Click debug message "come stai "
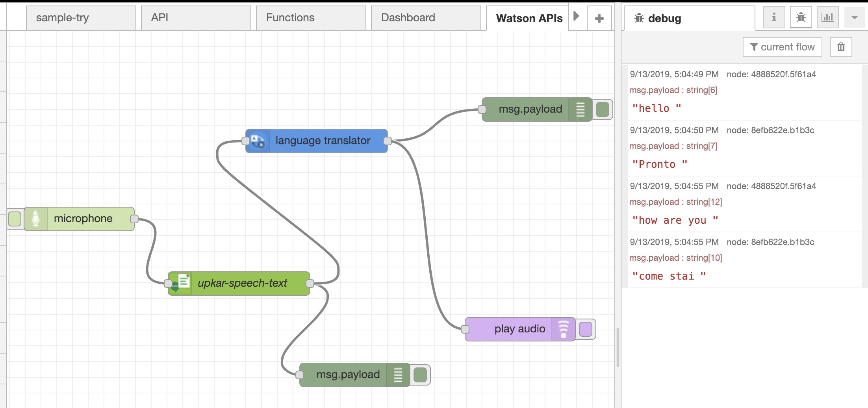 tap(669, 276)
